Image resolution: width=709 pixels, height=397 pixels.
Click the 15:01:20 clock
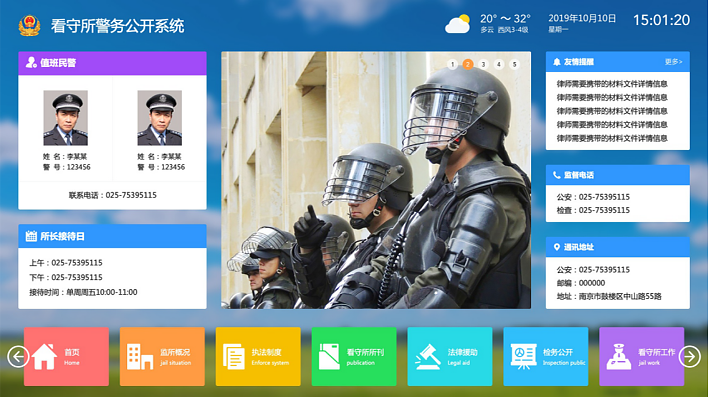pos(662,20)
